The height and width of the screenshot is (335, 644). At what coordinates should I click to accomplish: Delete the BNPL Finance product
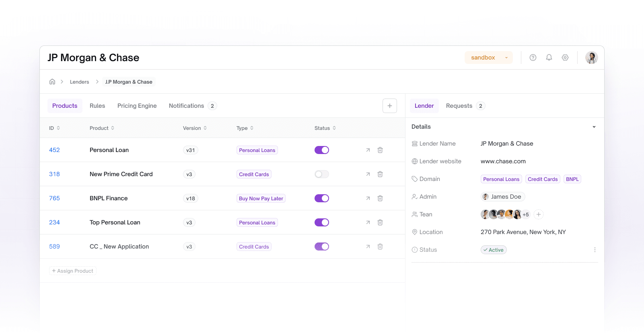point(380,198)
